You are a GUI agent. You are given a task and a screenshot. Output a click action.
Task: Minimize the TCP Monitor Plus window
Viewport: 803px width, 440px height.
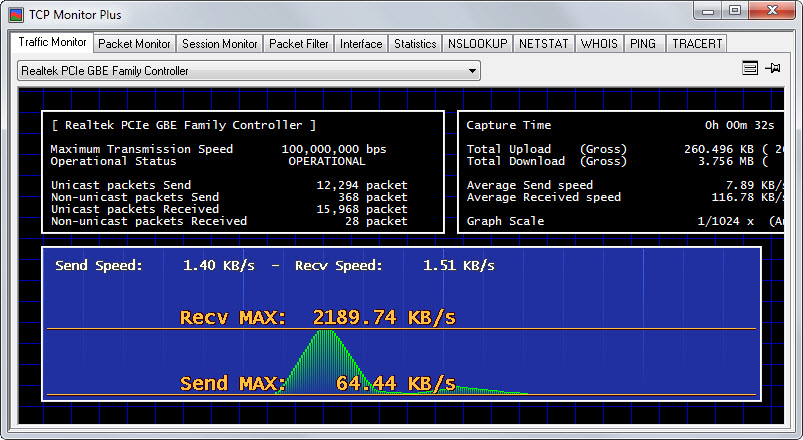(708, 11)
